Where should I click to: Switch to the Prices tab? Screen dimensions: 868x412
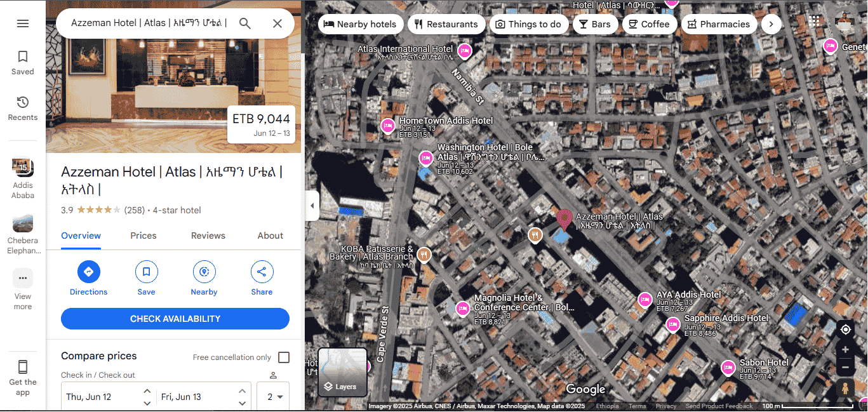point(144,236)
